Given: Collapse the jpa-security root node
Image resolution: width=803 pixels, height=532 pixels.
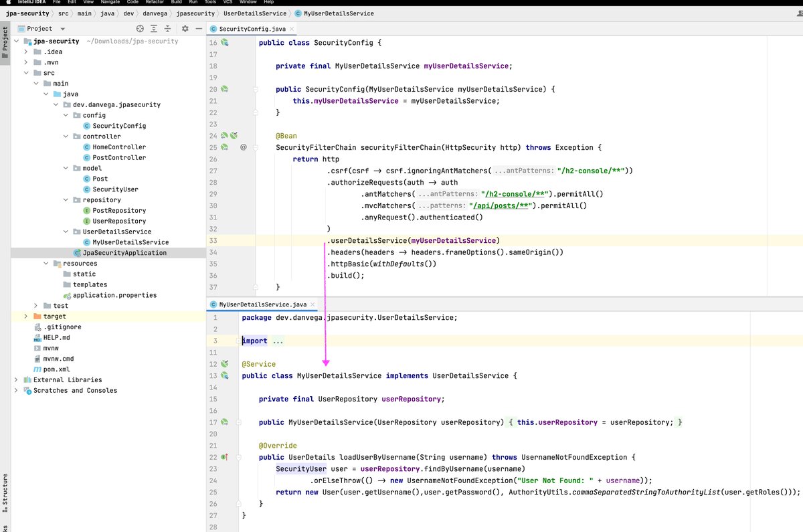Looking at the screenshot, I should pos(17,41).
